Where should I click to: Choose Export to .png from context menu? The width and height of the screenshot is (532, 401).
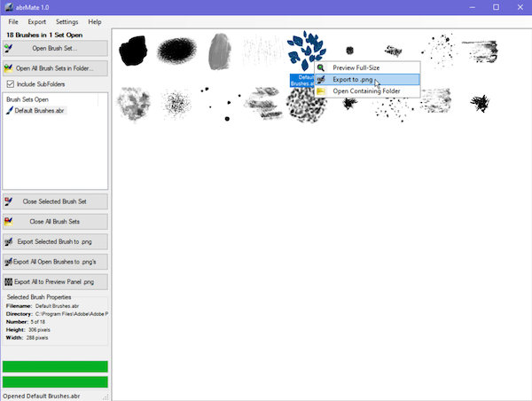pyautogui.click(x=367, y=80)
